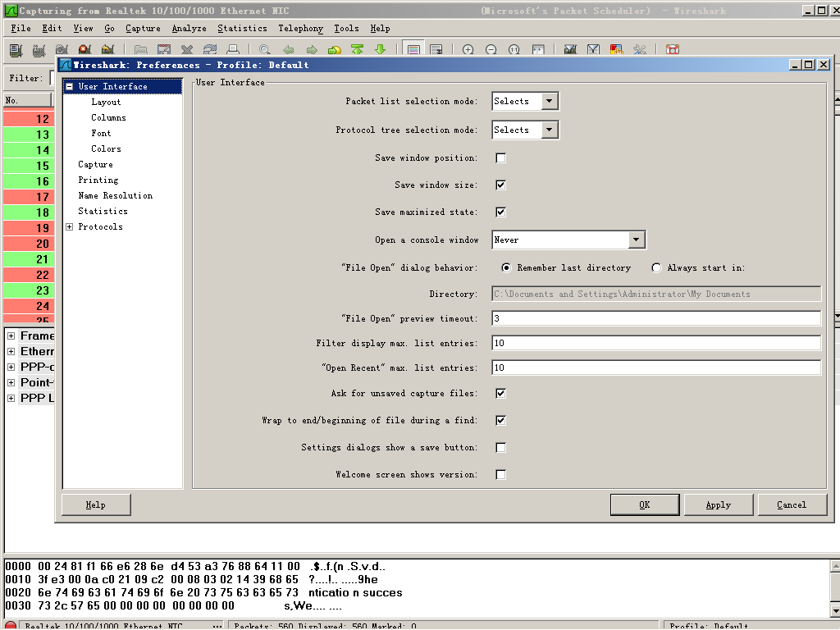The height and width of the screenshot is (630, 840).
Task: Open a capture file toolbar icon
Action: [x=141, y=50]
